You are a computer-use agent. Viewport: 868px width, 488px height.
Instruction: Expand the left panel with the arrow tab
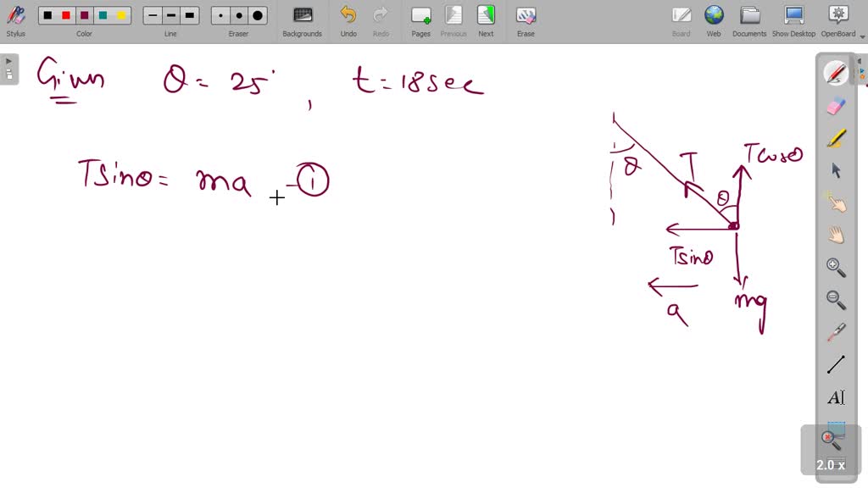point(8,61)
